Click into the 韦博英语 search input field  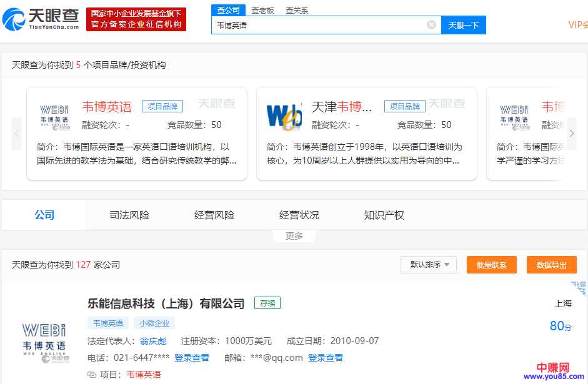[319, 25]
